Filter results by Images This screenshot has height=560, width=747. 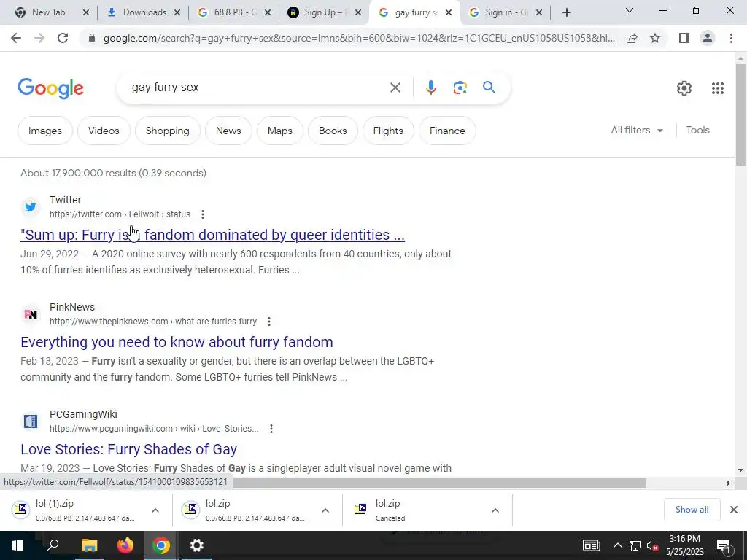pos(44,131)
